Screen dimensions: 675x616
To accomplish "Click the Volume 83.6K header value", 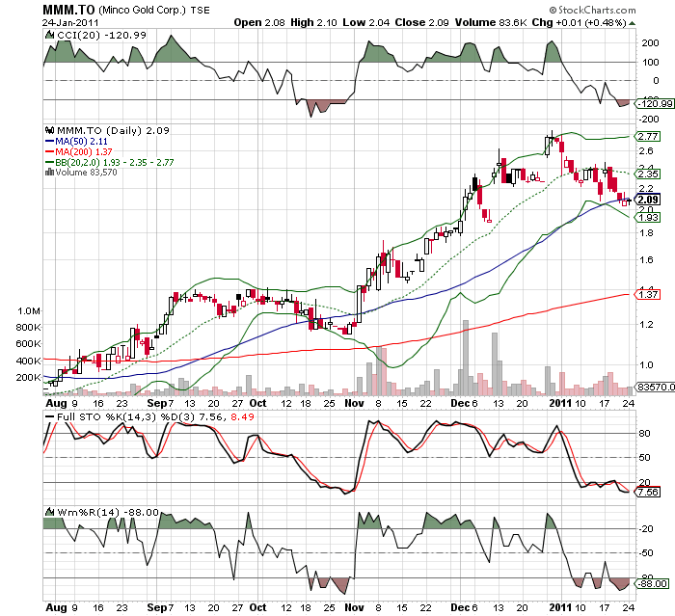I will tap(491, 22).
